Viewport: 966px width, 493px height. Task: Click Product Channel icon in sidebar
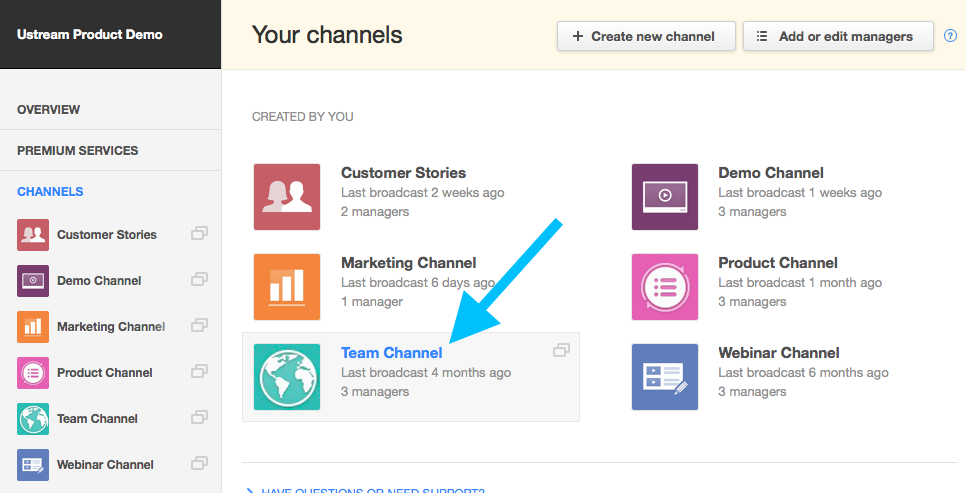(x=33, y=373)
